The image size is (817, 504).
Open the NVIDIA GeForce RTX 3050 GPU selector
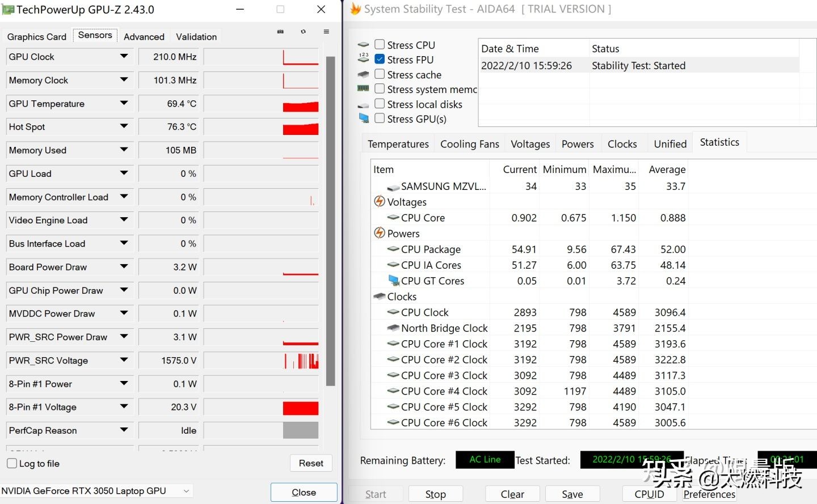point(96,491)
